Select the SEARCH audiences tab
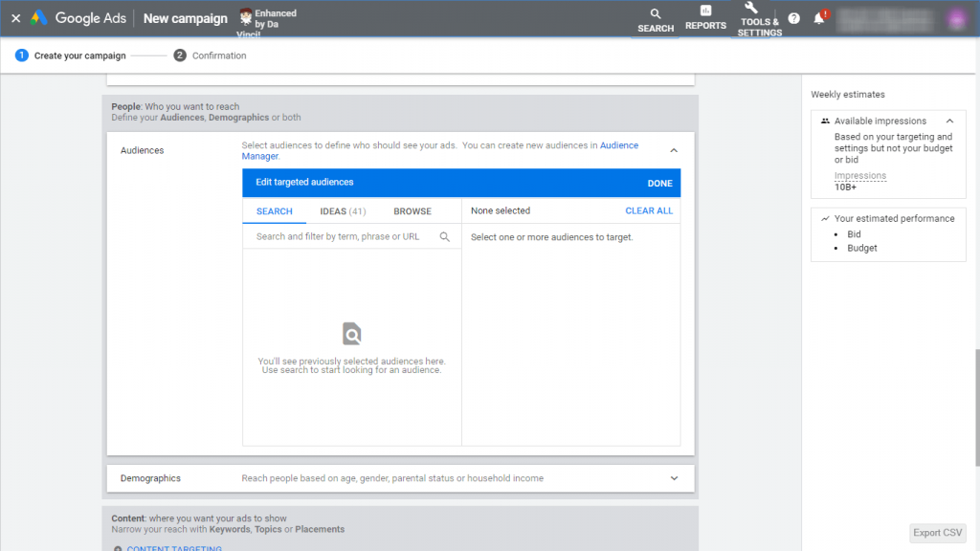Viewport: 980px width, 551px height. click(275, 211)
